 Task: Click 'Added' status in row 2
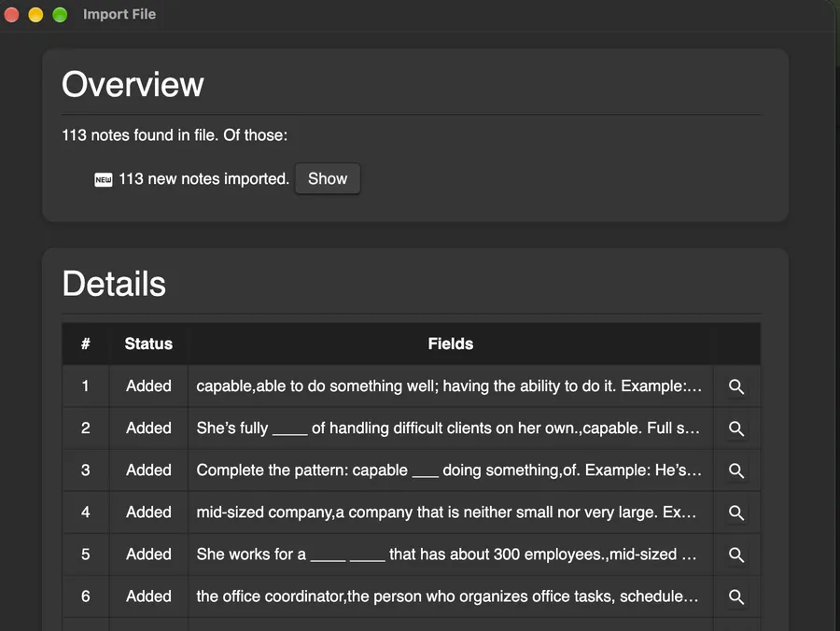pyautogui.click(x=148, y=428)
